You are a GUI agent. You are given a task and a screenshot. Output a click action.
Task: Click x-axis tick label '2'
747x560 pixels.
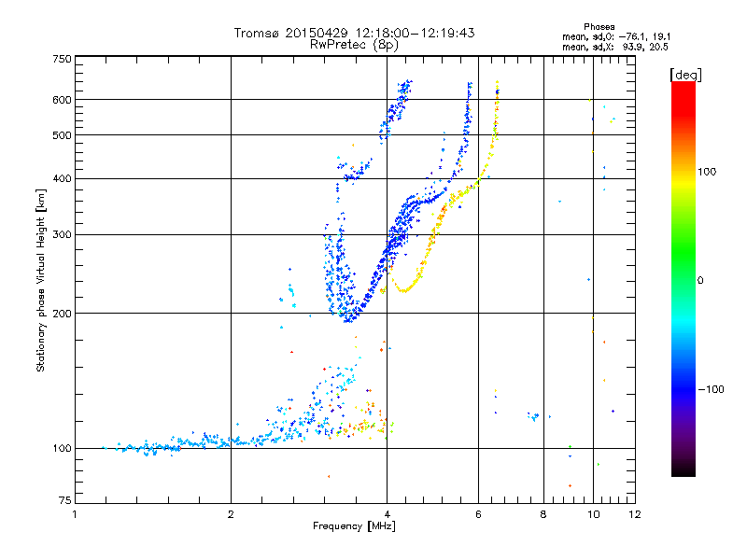click(231, 515)
